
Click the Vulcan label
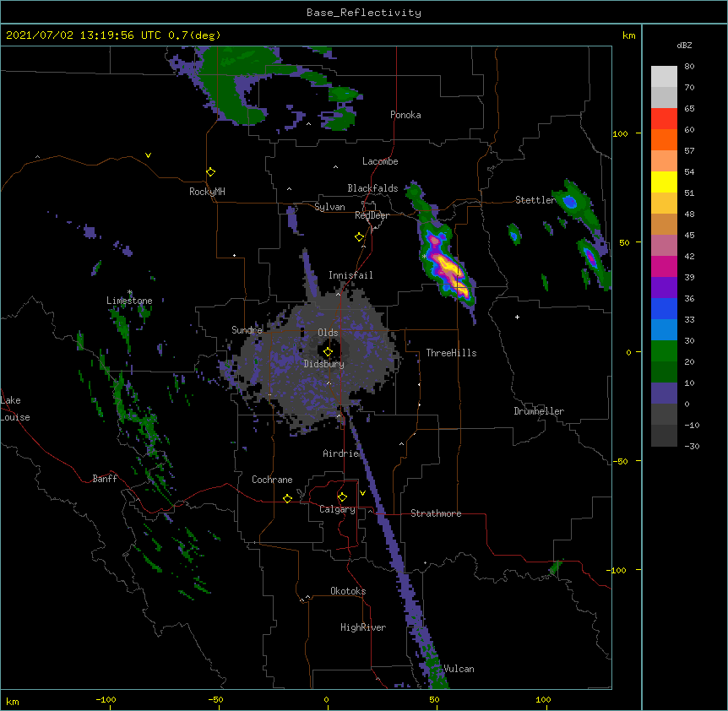459,669
